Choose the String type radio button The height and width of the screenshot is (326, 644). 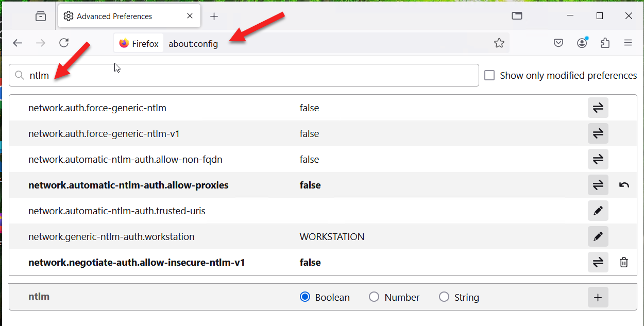pyautogui.click(x=444, y=297)
